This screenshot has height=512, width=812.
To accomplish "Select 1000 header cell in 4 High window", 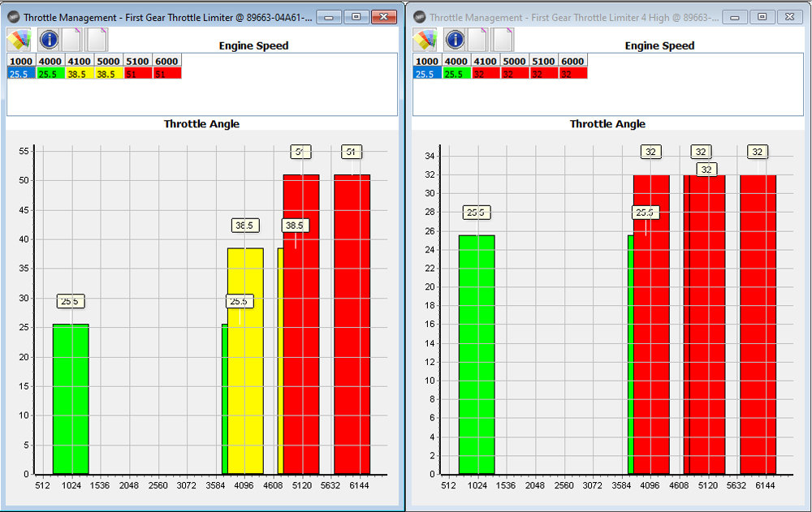I will point(427,61).
